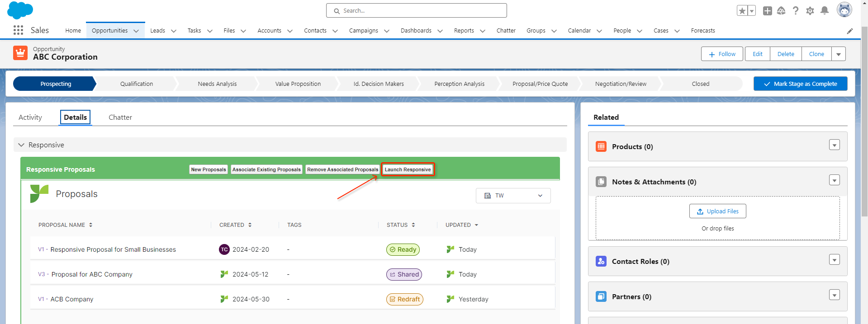Open the favorites list dropdown arrow

click(x=752, y=10)
